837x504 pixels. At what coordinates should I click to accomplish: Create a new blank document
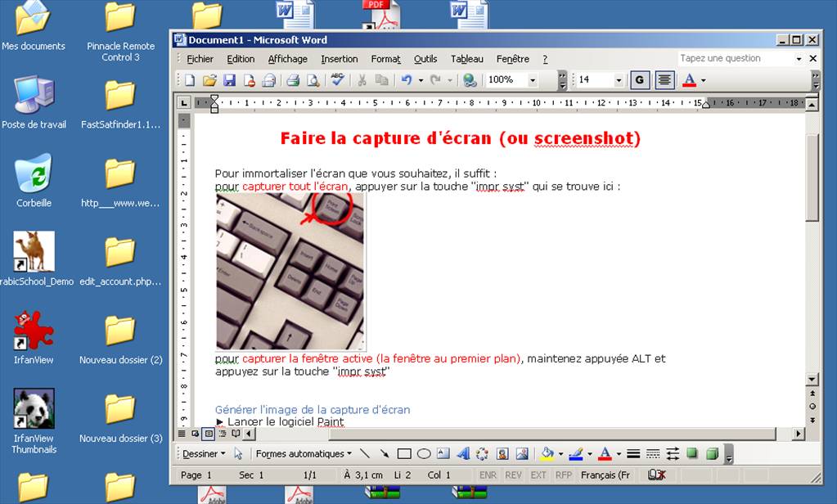(190, 80)
